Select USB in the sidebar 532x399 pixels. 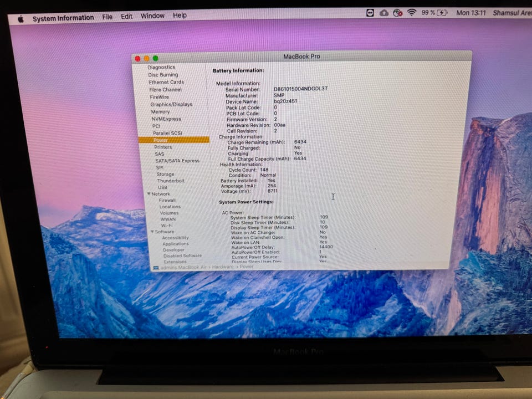[162, 187]
